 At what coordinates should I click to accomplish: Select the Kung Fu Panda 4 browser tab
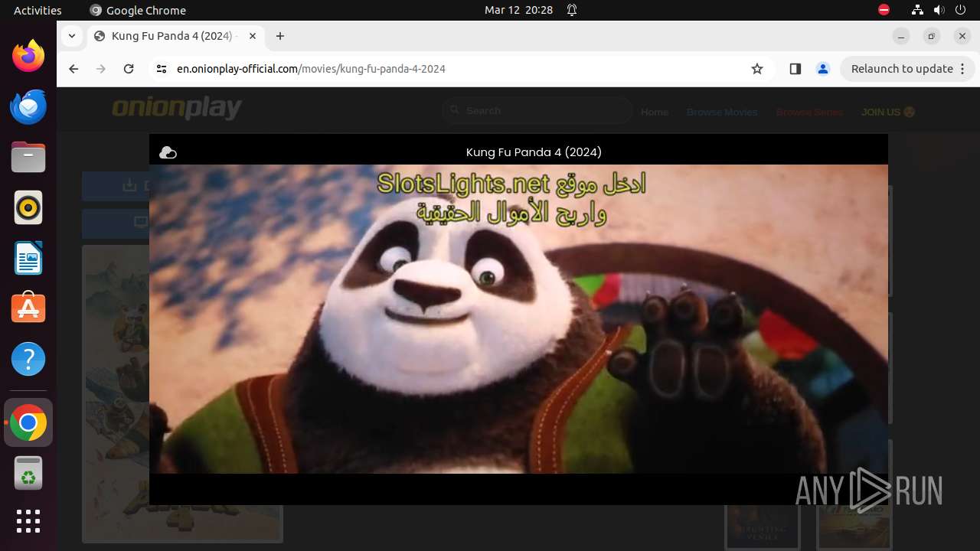175,36
